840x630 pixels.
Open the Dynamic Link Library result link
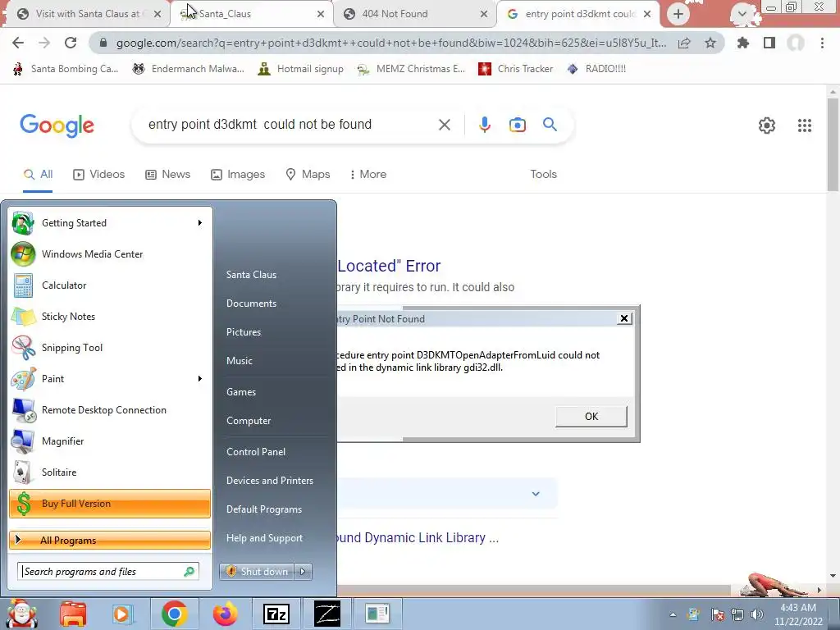(418, 538)
